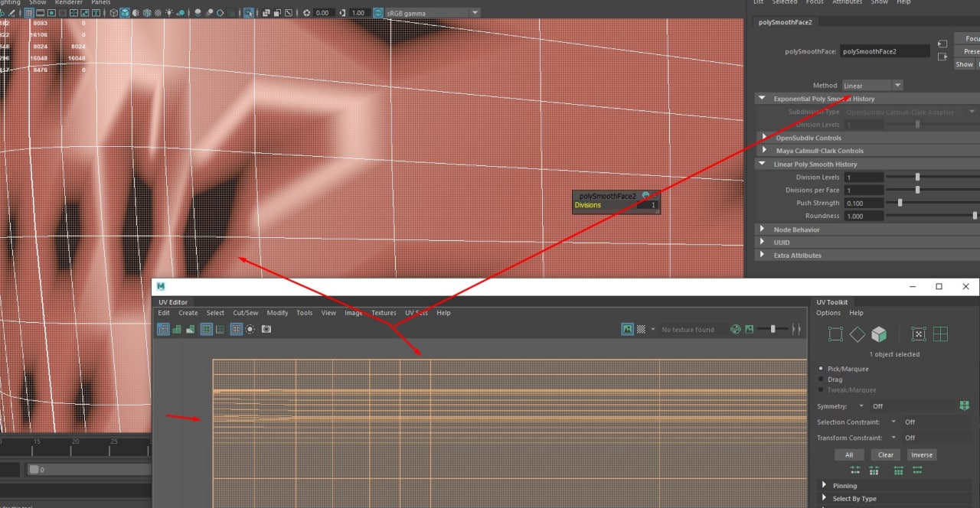
Task: Select the Tweak/Marquee radio option
Action: [821, 389]
